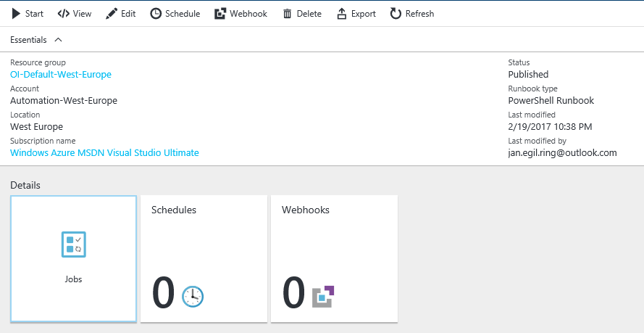The width and height of the screenshot is (644, 333).
Task: Select the Jobs tile label
Action: click(x=73, y=279)
